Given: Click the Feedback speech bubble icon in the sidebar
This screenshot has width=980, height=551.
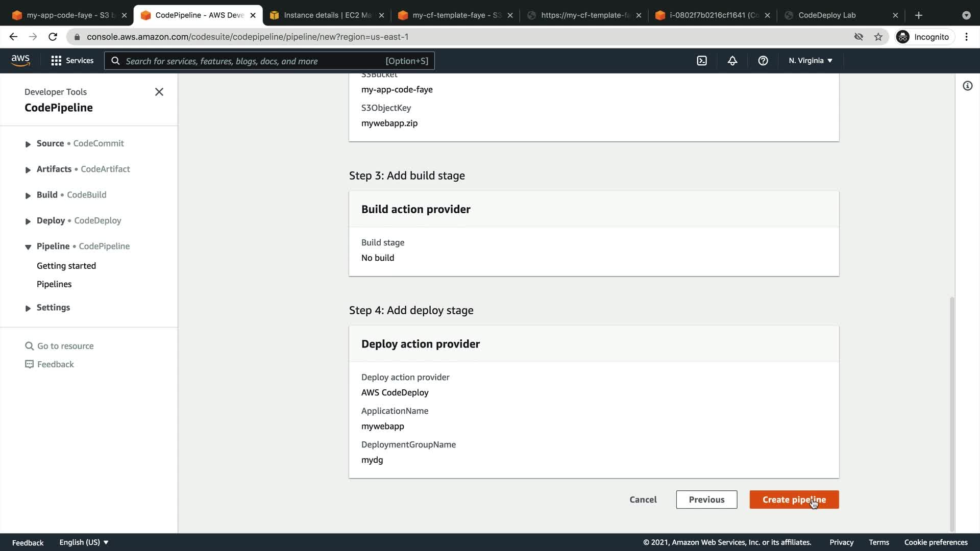Looking at the screenshot, I should 29,364.
